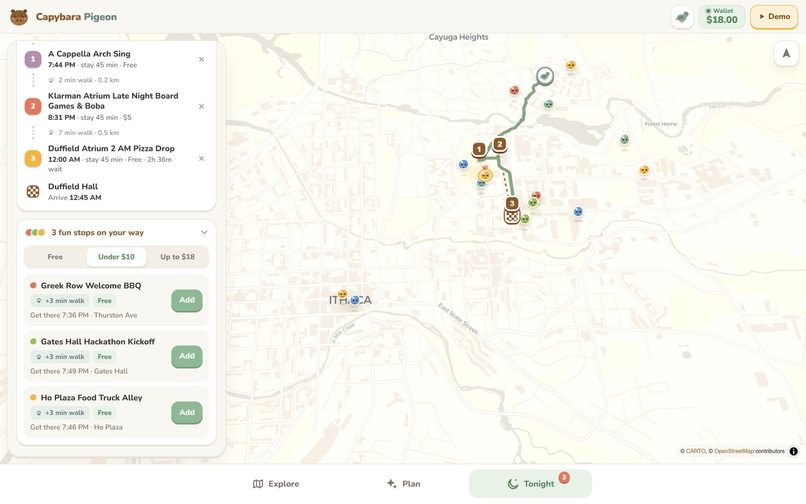
Task: Click map route marker numbered 2
Action: point(500,145)
